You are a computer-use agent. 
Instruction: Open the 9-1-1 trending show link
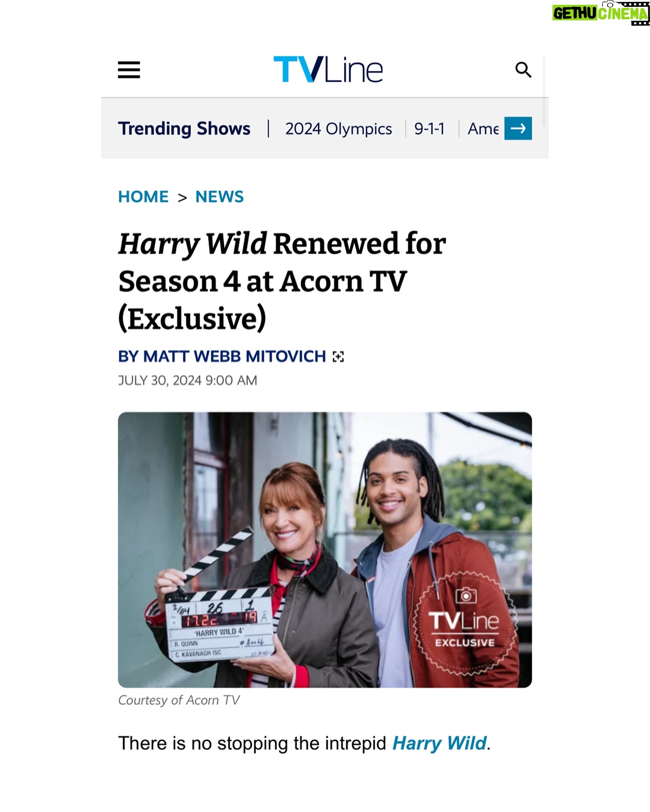click(x=429, y=129)
